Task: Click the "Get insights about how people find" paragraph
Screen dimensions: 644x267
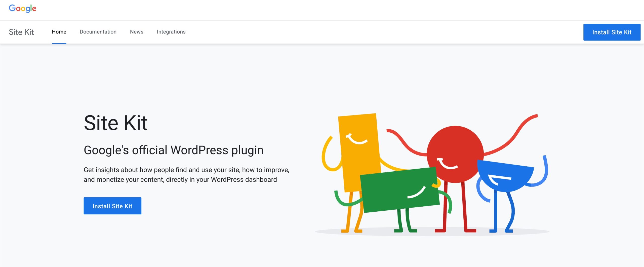Action: 186,175
